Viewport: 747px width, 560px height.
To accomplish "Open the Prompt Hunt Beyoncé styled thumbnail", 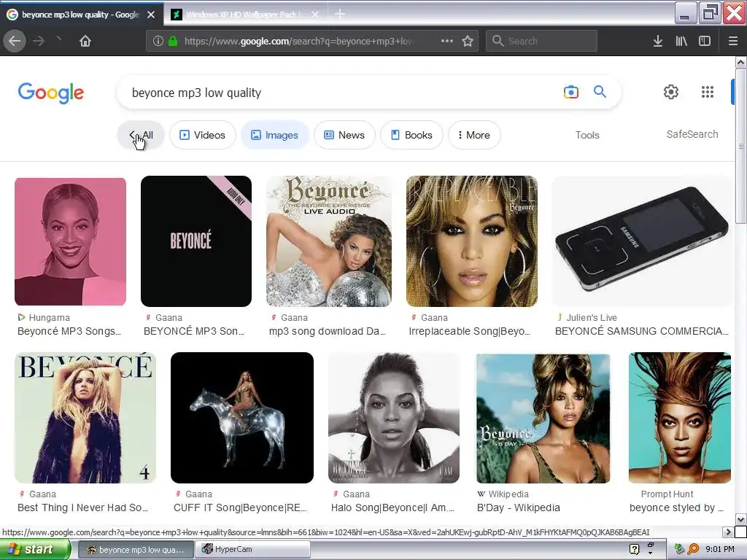I will click(680, 418).
